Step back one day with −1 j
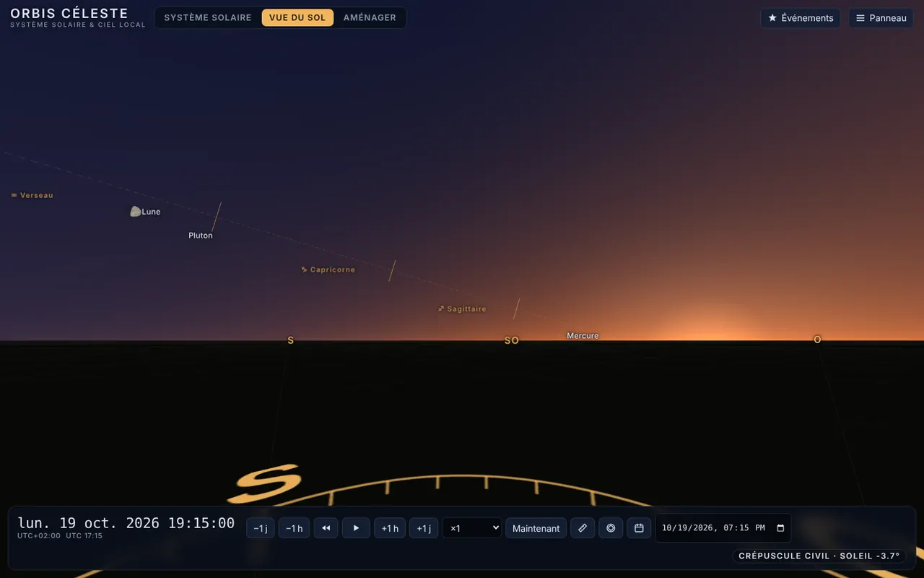924x578 pixels. coord(261,528)
